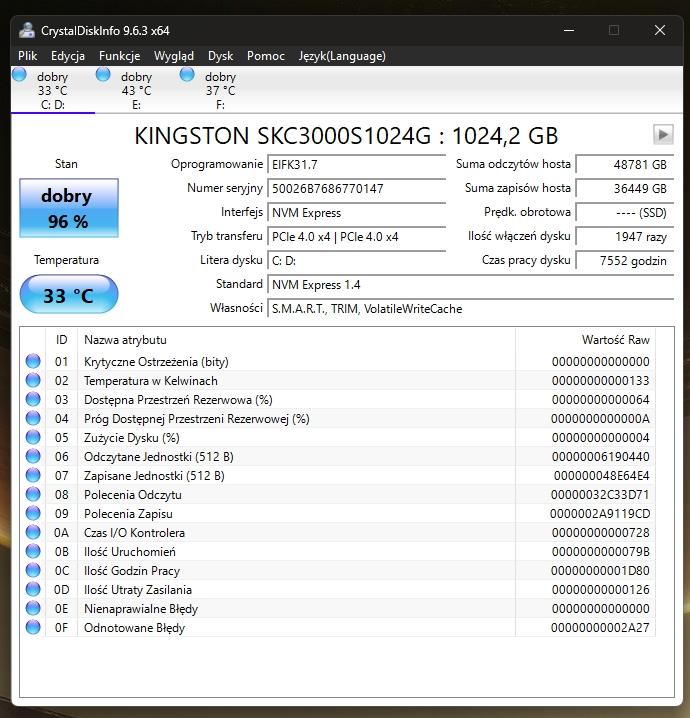Click the next disk play arrow button
Viewport: 690px width, 718px height.
662,134
